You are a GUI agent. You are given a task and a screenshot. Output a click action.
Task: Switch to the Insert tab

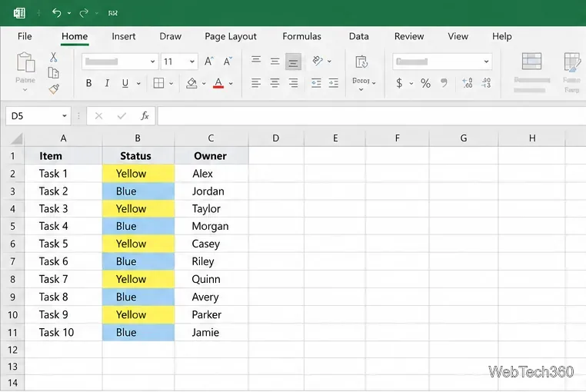[x=123, y=36]
